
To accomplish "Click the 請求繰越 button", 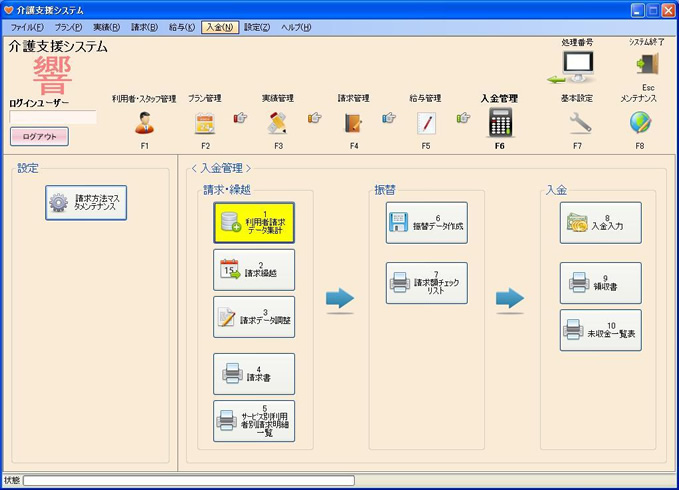I will pyautogui.click(x=254, y=270).
